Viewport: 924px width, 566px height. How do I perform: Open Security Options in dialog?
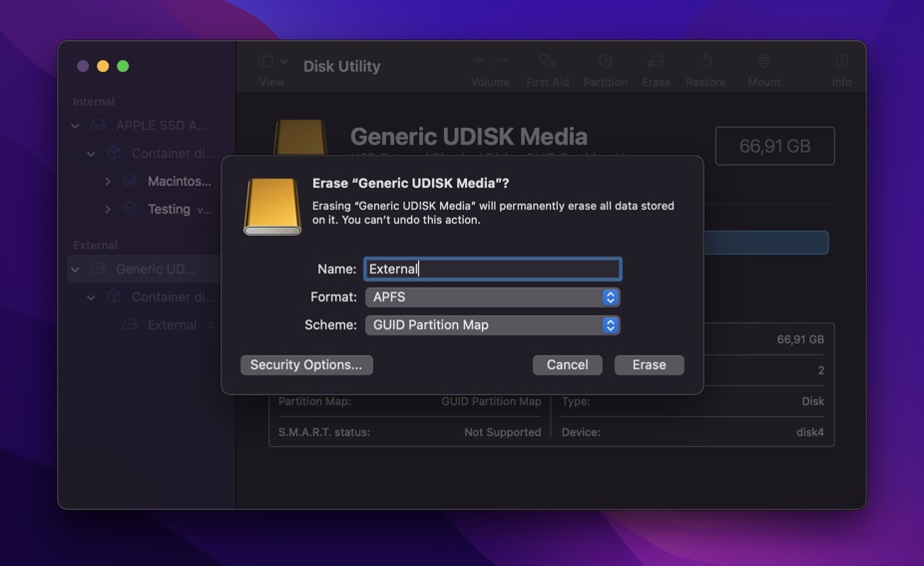tap(306, 365)
